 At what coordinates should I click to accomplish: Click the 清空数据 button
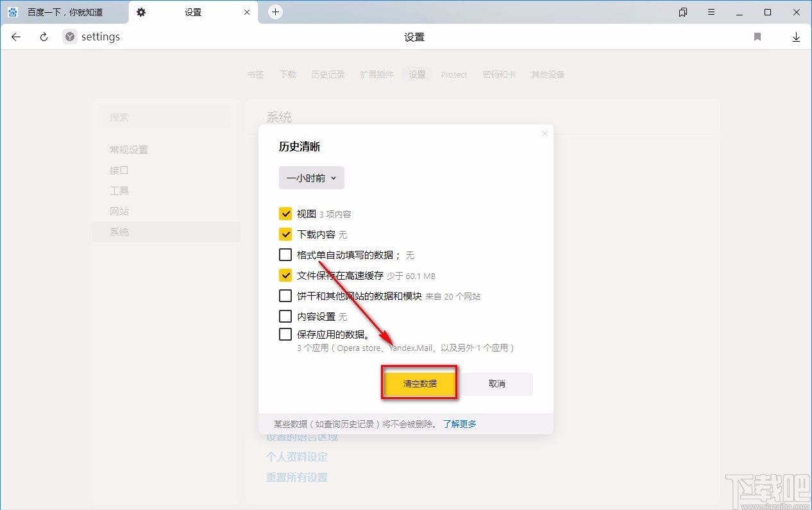point(419,384)
